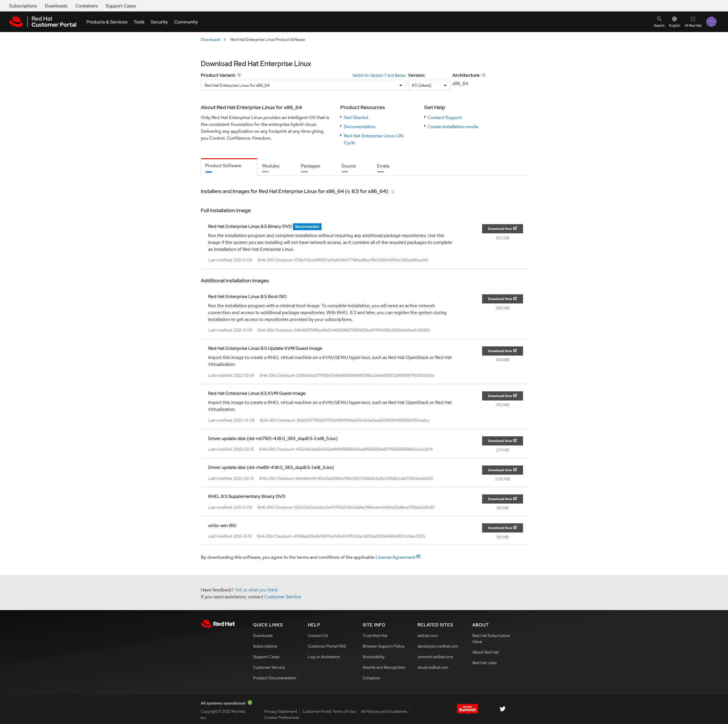Image resolution: width=728 pixels, height=724 pixels.
Task: Open Product Documentation footer link
Action: point(274,678)
